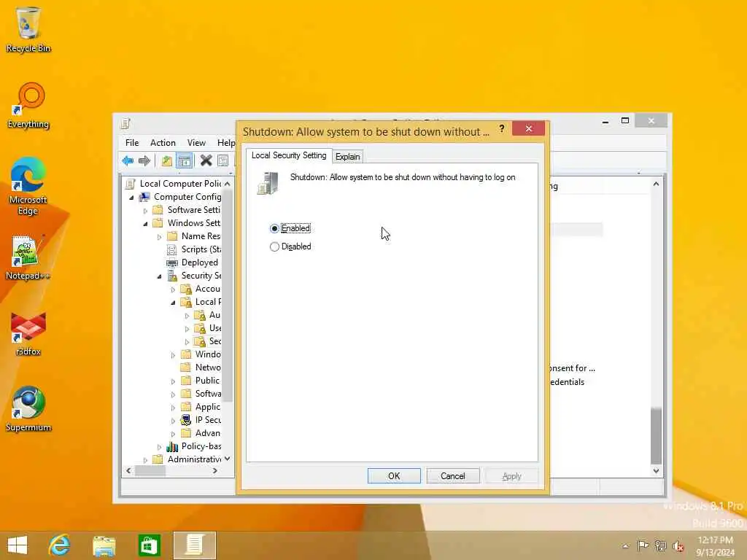747x560 pixels.
Task: Click the Action Center flag tray icon
Action: click(643, 545)
